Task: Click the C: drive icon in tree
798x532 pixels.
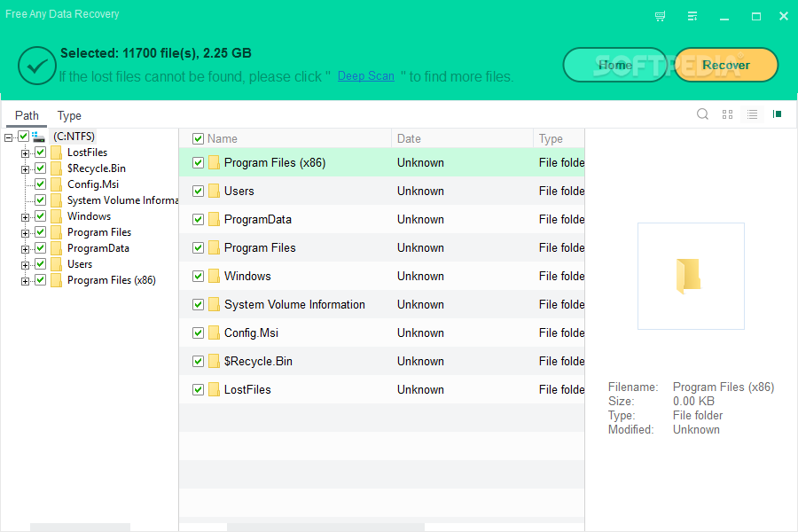Action: (x=38, y=137)
